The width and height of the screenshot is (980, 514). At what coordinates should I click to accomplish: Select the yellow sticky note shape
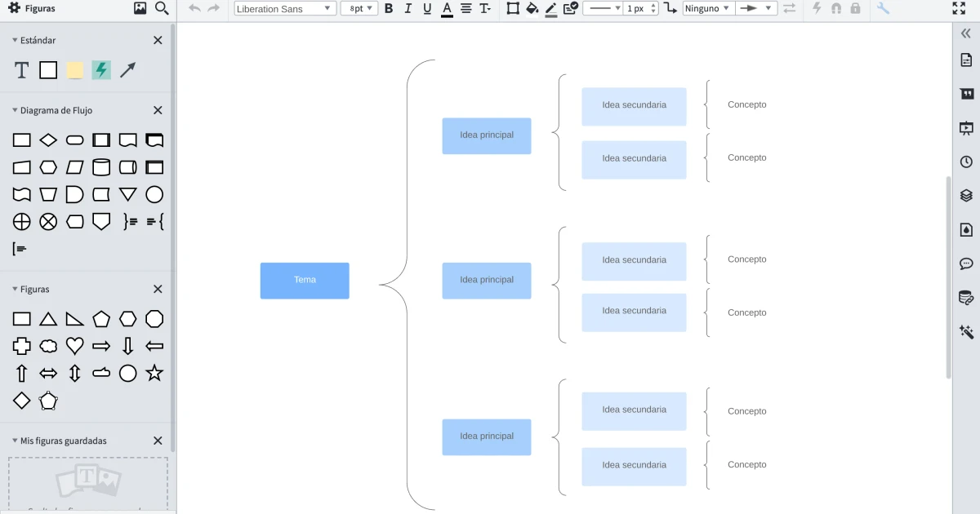pyautogui.click(x=75, y=70)
